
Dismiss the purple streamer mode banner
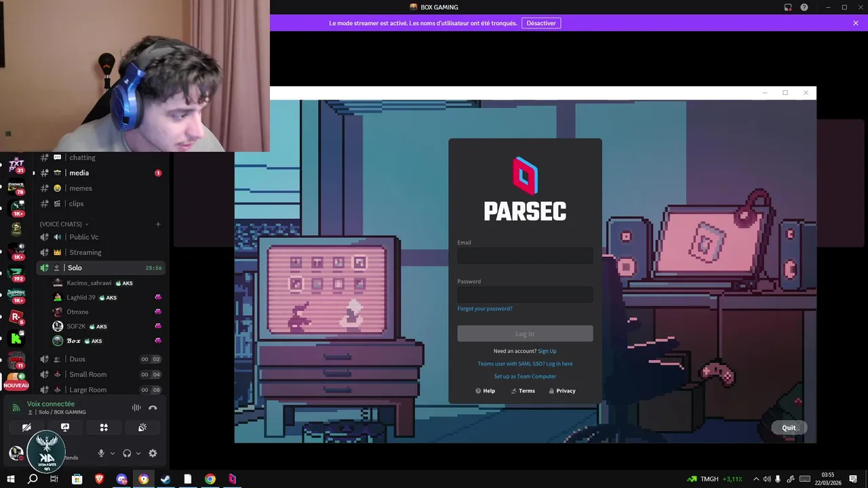(x=856, y=23)
